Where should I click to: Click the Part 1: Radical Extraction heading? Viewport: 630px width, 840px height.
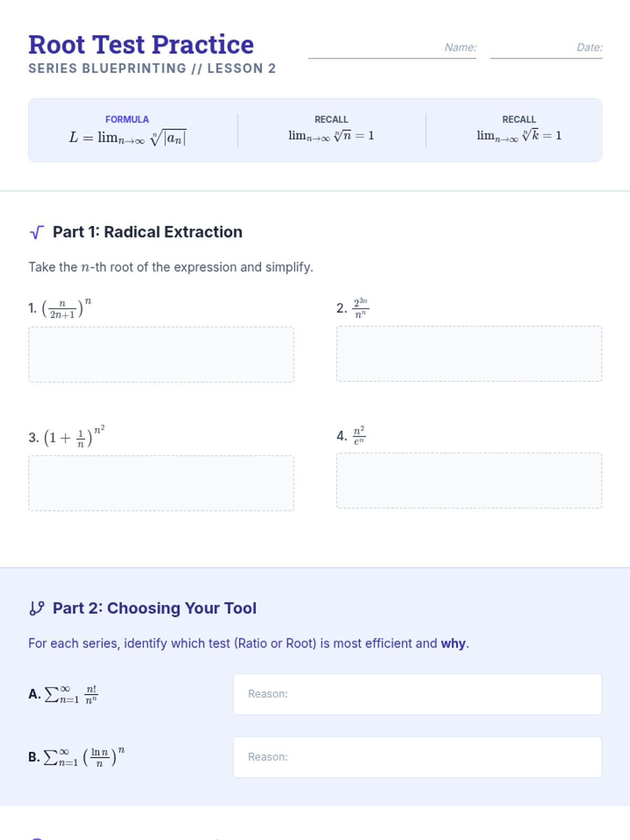pyautogui.click(x=147, y=232)
